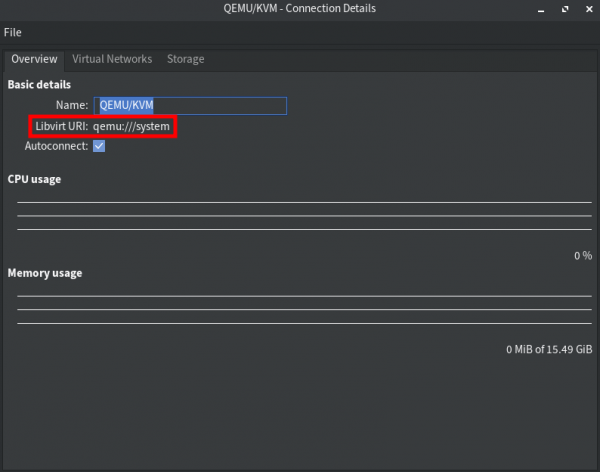Click the Name input field

tap(190, 105)
